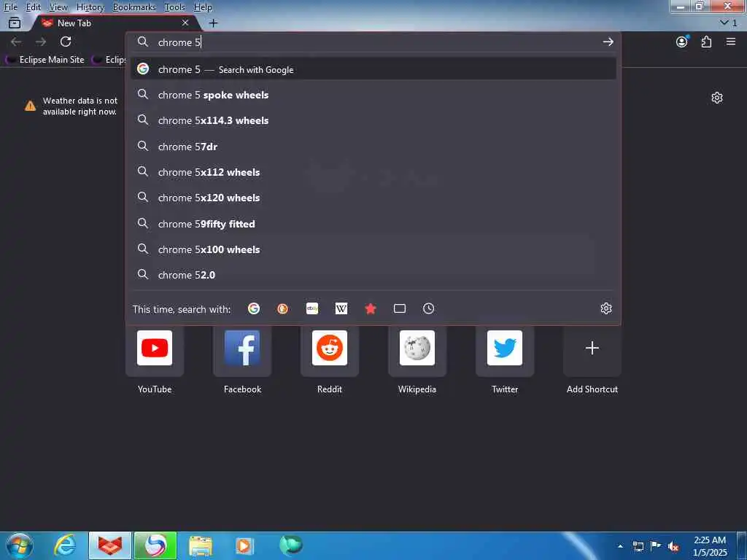Reload the current page
Image resolution: width=747 pixels, height=560 pixels.
[x=66, y=42]
